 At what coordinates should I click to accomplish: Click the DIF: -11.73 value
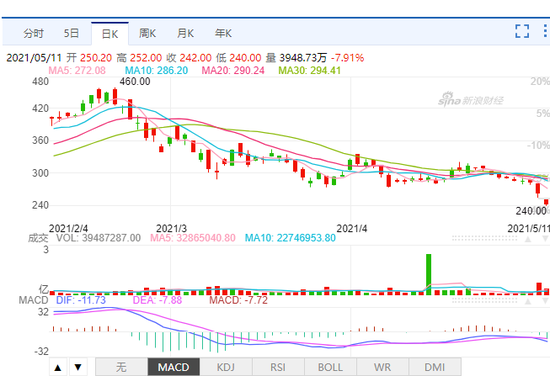click(x=81, y=300)
